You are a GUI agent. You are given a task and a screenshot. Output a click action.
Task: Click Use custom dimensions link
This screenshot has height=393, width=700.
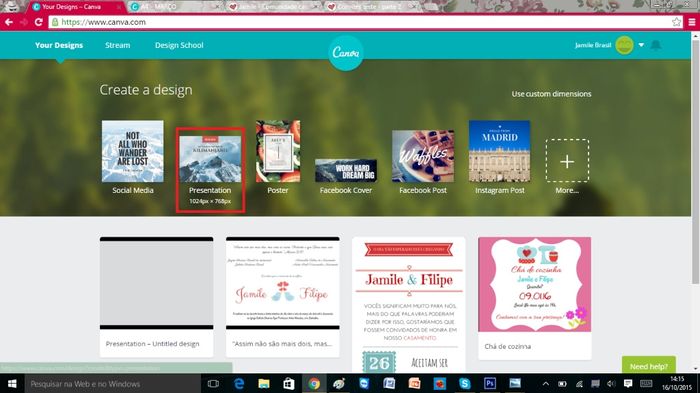coord(551,94)
